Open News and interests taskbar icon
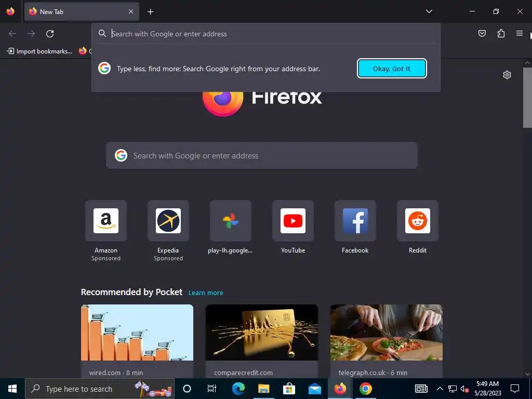The width and height of the screenshot is (532, 399). [421, 389]
